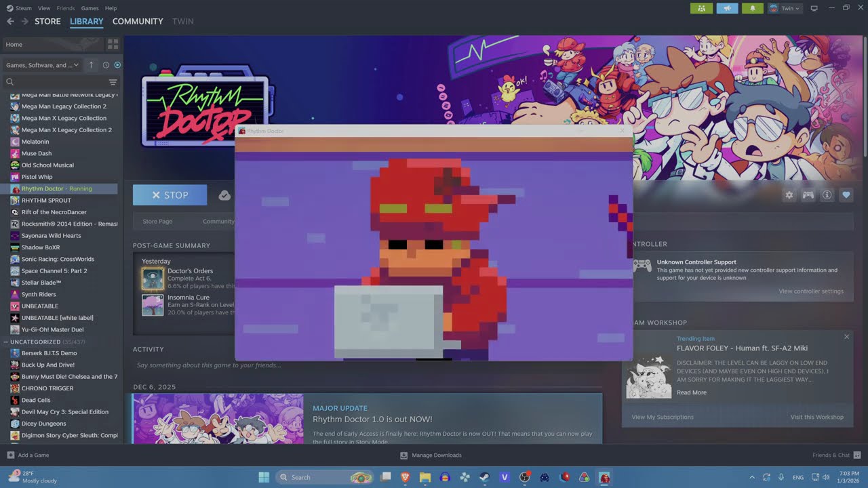Open the Major Update 1.0 news thumbnail
This screenshot has width=868, height=488.
(218, 419)
